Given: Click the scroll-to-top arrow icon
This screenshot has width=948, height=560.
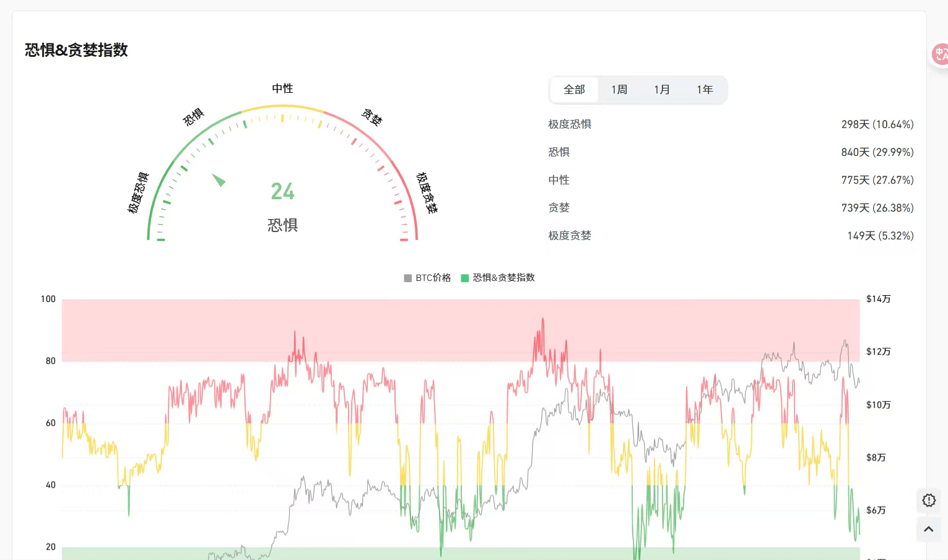Looking at the screenshot, I should coord(928,529).
